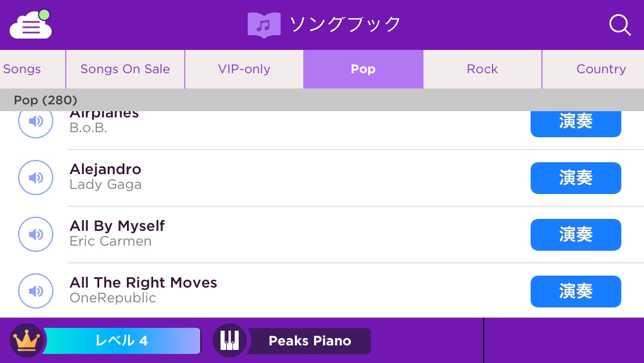The width and height of the screenshot is (644, 363).
Task: Open the VIP-only tab
Action: pos(244,69)
